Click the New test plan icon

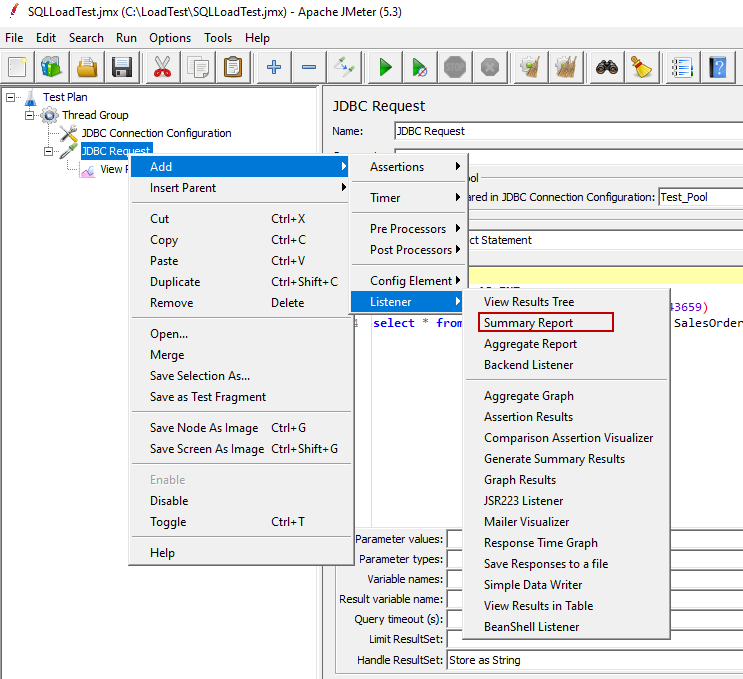point(18,67)
